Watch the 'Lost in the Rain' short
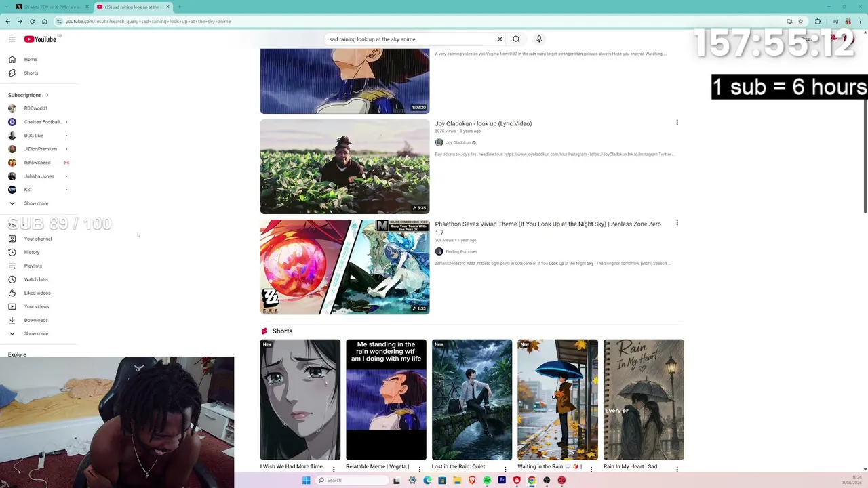 (472, 400)
